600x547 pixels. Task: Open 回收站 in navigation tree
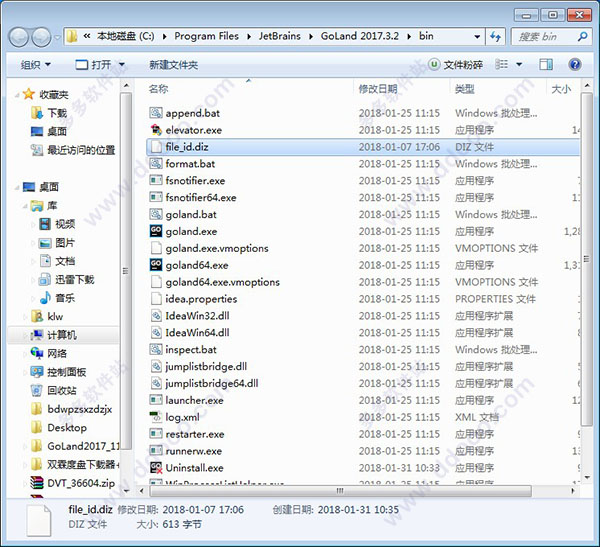(62, 390)
